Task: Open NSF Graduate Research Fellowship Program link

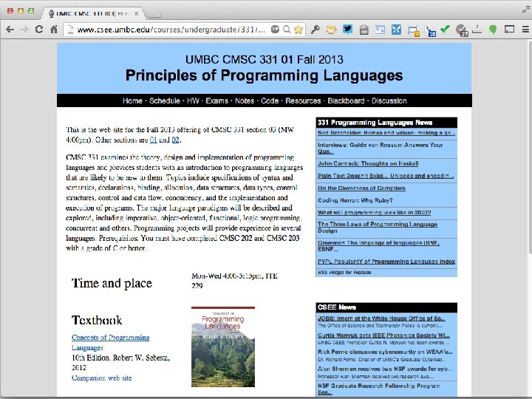Action: coord(378,389)
